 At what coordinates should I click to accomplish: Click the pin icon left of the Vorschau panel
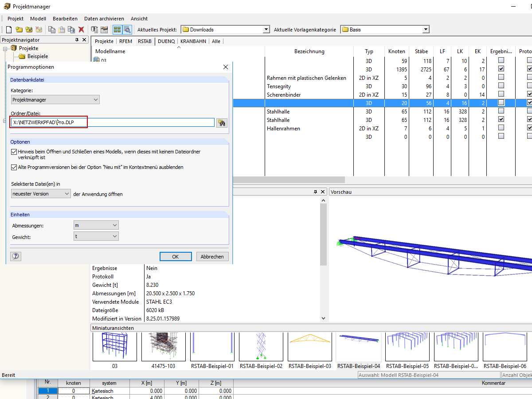(315, 192)
